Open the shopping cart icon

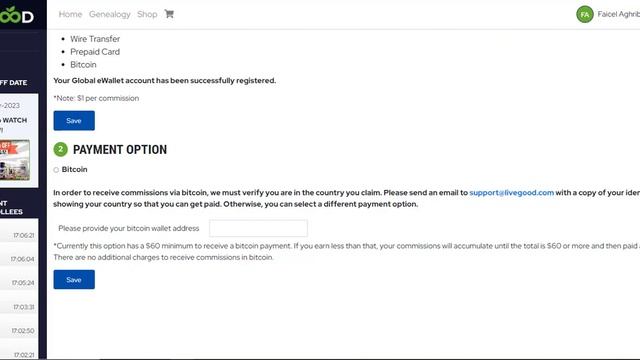(x=169, y=14)
